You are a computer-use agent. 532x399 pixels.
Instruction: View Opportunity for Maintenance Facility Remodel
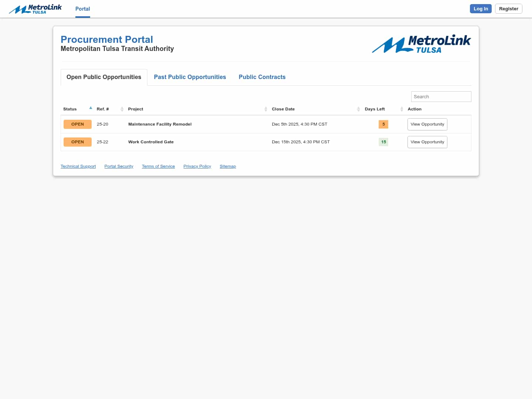(427, 124)
